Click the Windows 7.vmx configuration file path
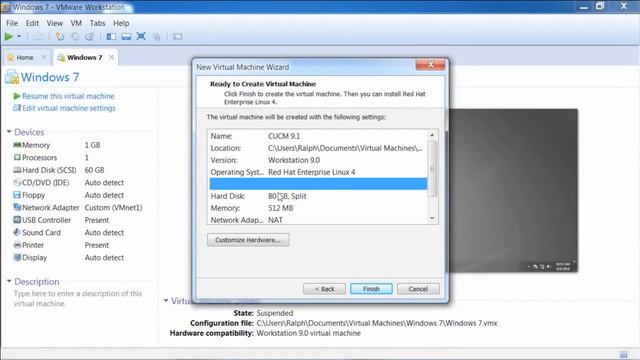640x360 pixels. 377,323
